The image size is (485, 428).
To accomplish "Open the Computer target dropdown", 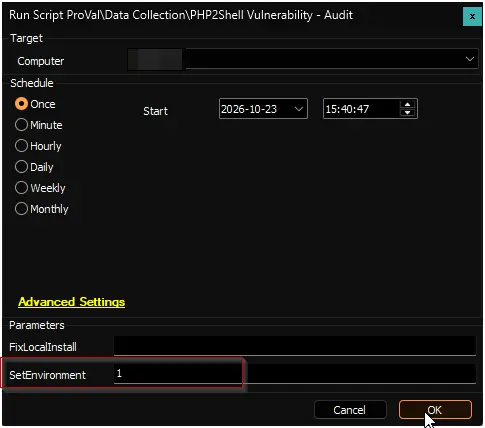I will click(x=470, y=59).
